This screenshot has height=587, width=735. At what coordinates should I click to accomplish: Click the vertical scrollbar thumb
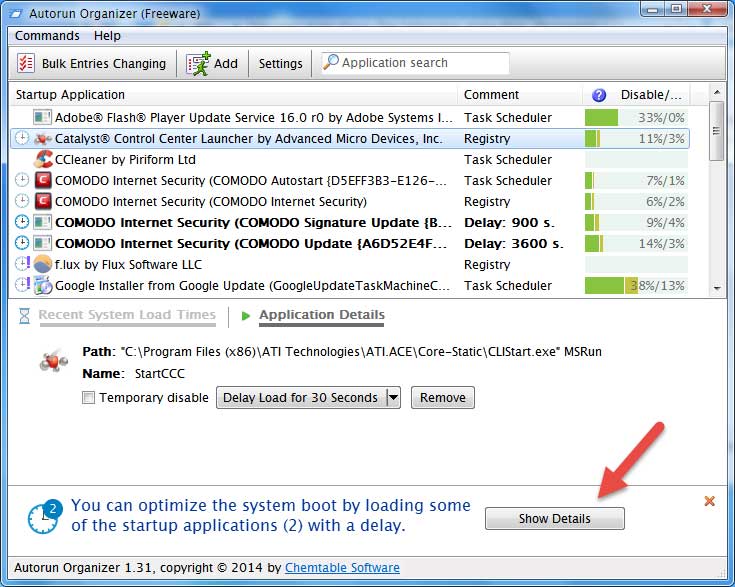[x=717, y=131]
